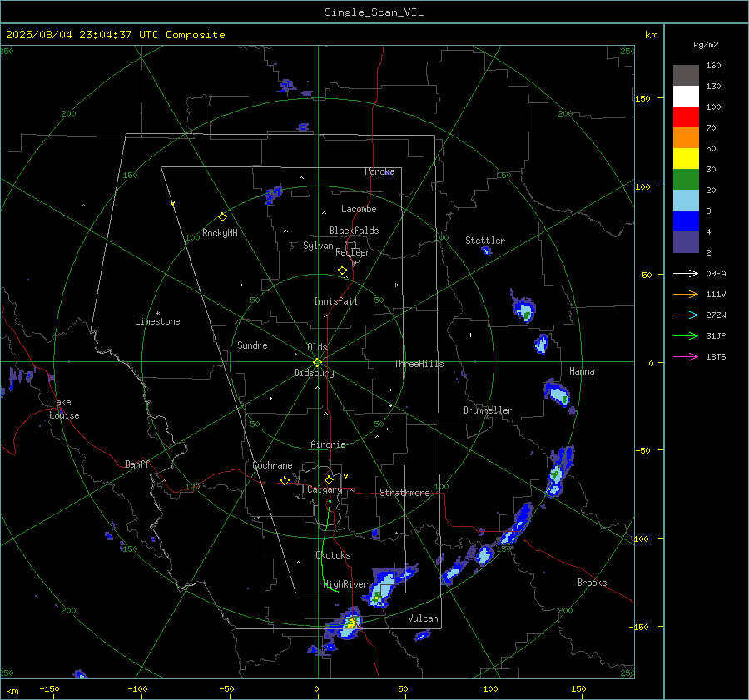Click the red 70-100 legend swatch

(x=686, y=117)
